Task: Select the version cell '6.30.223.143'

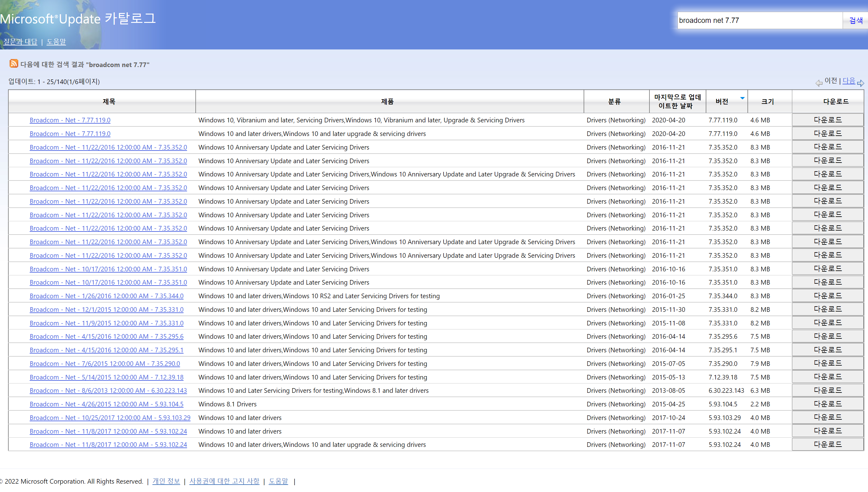Action: (x=726, y=391)
